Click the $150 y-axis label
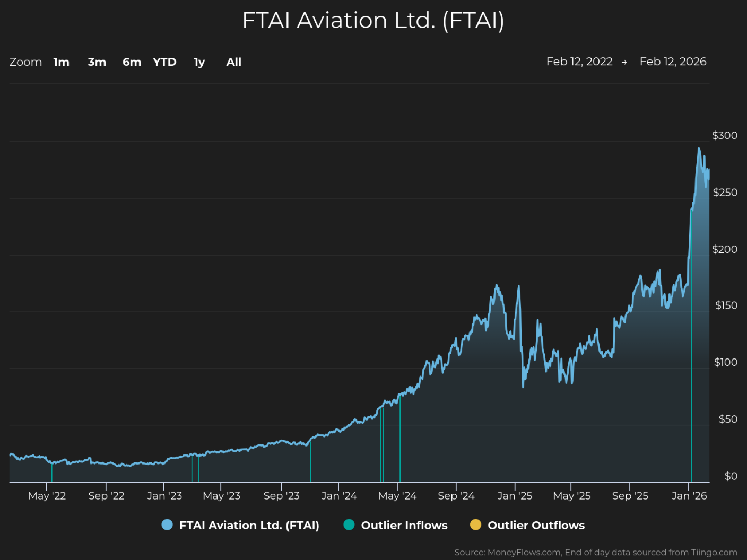 click(x=726, y=305)
